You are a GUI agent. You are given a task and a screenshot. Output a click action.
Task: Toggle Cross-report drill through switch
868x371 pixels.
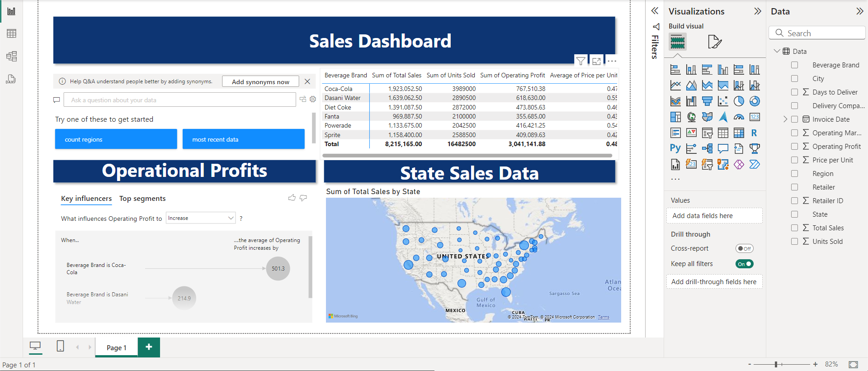click(744, 248)
